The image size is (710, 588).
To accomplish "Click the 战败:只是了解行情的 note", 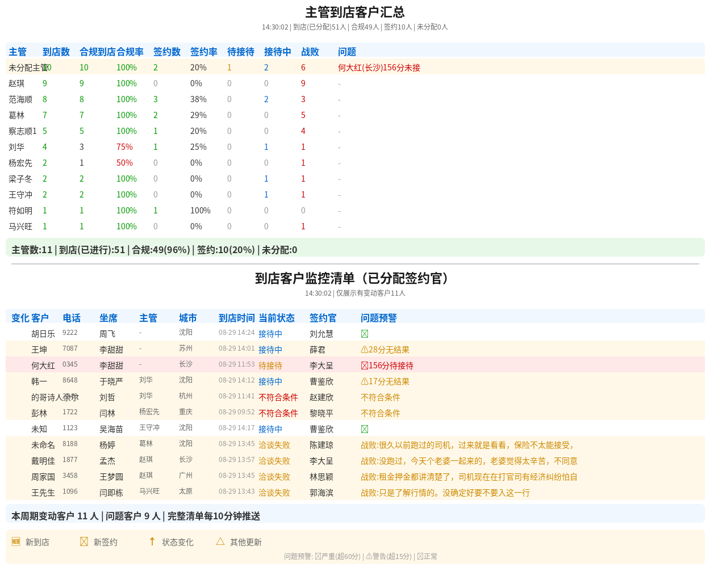I will pos(445,493).
